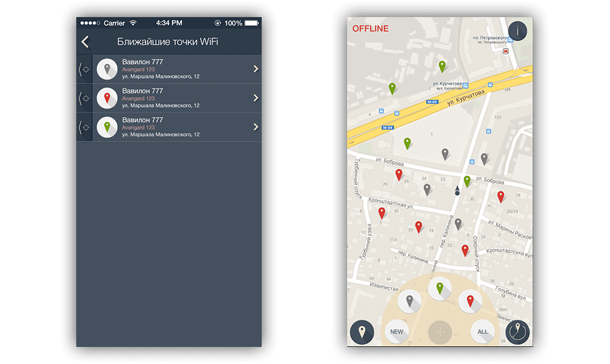Click the dark current-location arrow marker on the map
This screenshot has width=610, height=364.
coord(457,190)
